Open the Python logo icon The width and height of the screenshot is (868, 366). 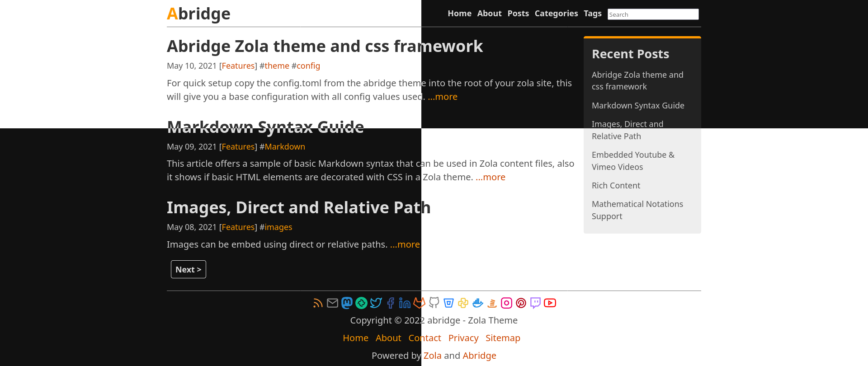(463, 303)
